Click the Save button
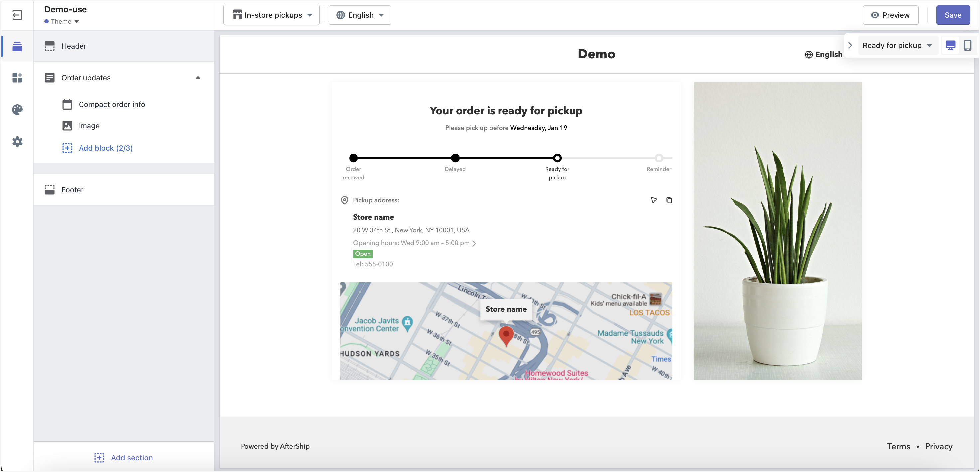The height and width of the screenshot is (472, 980). [x=953, y=15]
